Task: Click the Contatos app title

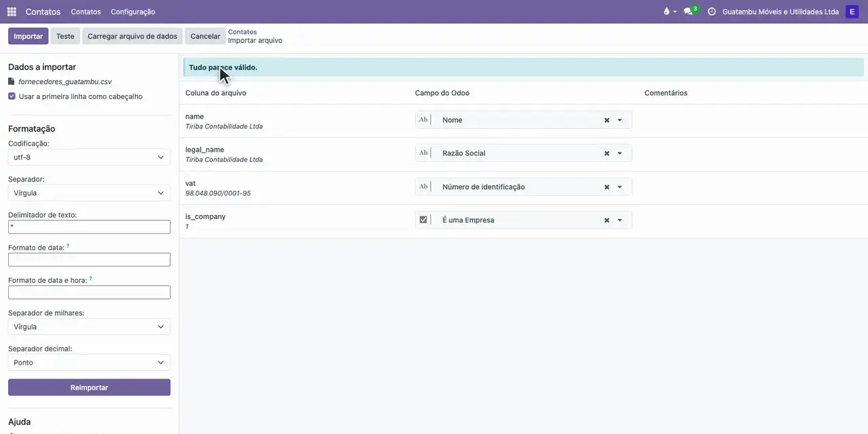Action: click(43, 12)
